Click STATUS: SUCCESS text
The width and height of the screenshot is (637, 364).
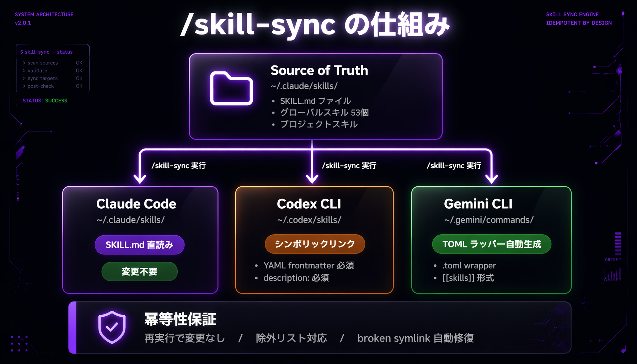[45, 101]
